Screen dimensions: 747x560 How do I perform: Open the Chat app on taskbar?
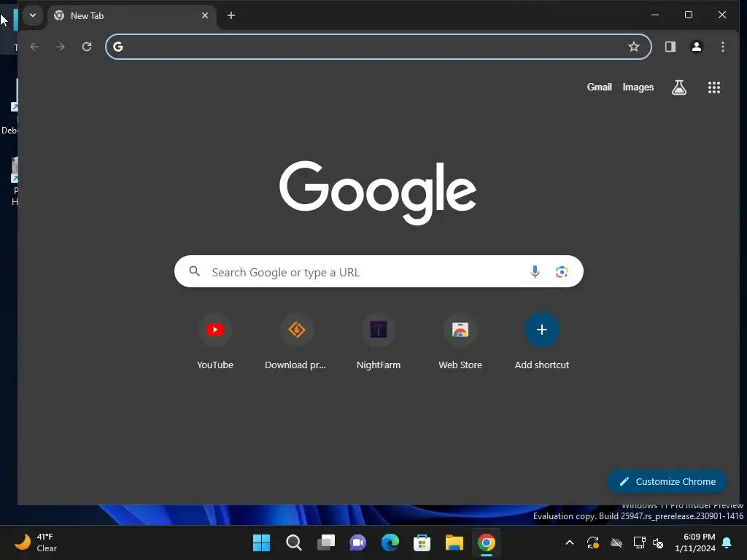tap(357, 542)
